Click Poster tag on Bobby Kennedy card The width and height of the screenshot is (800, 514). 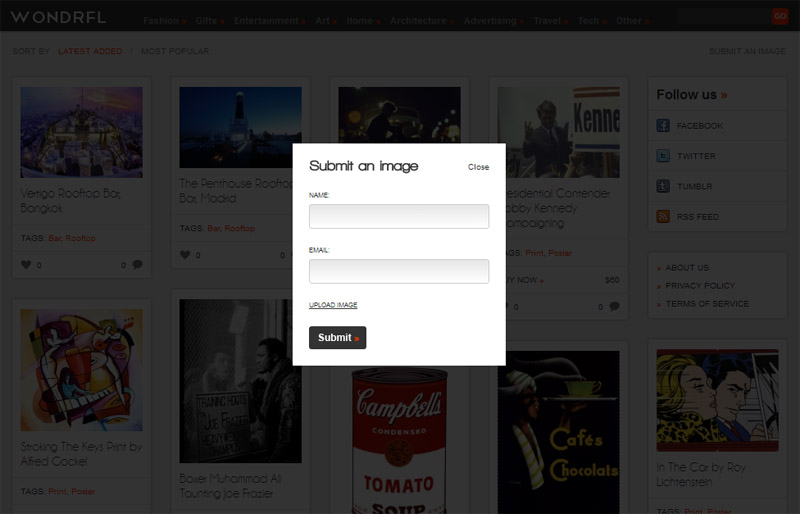click(x=560, y=253)
